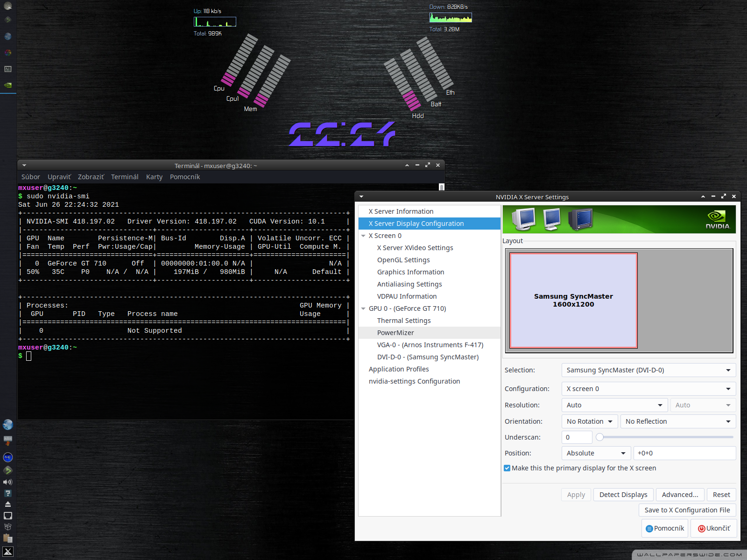This screenshot has height=560, width=747.
Task: Click the Detect Displays button
Action: pyautogui.click(x=623, y=495)
